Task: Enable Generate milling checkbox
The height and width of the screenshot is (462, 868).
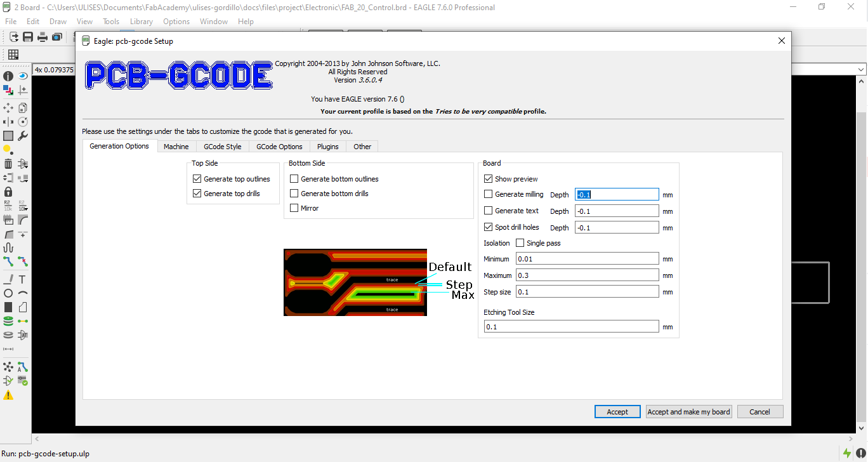Action: (489, 194)
